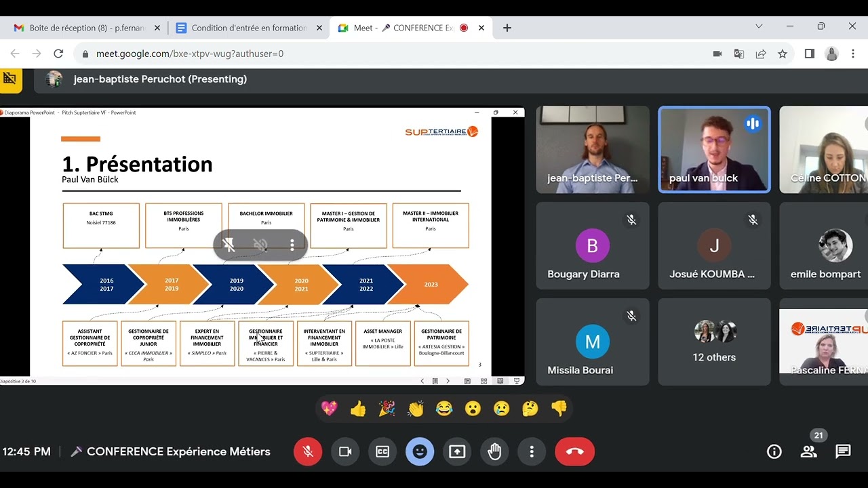This screenshot has height=488, width=868.
Task: Send laughing face reaction
Action: pyautogui.click(x=444, y=409)
